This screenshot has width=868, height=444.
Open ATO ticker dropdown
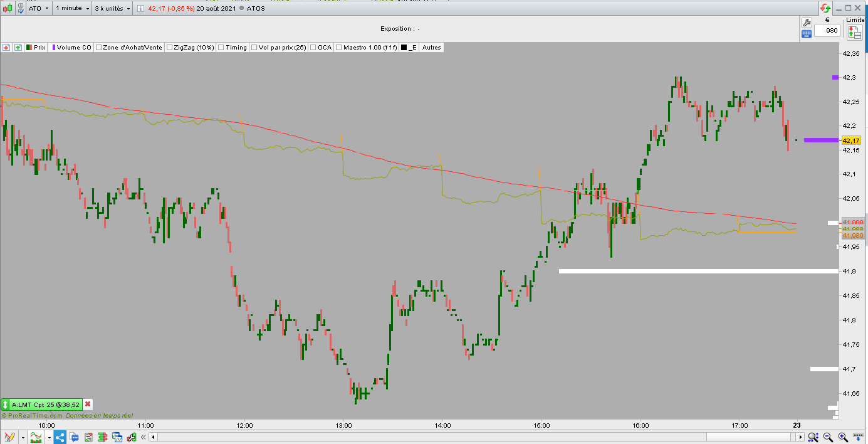[x=39, y=9]
